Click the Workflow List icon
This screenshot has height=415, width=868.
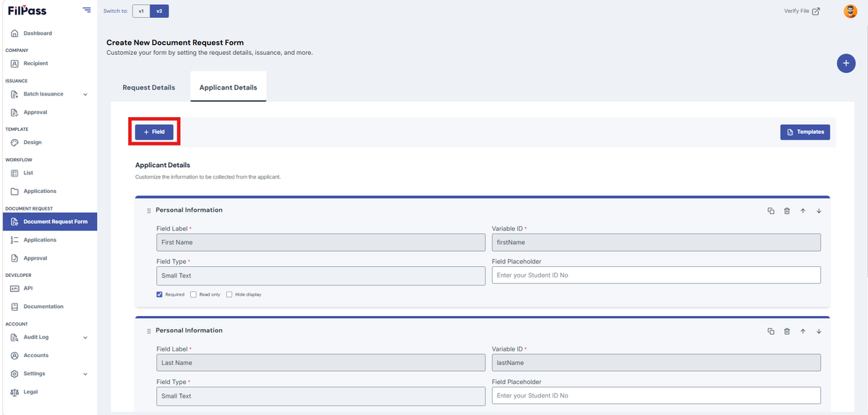tap(14, 173)
